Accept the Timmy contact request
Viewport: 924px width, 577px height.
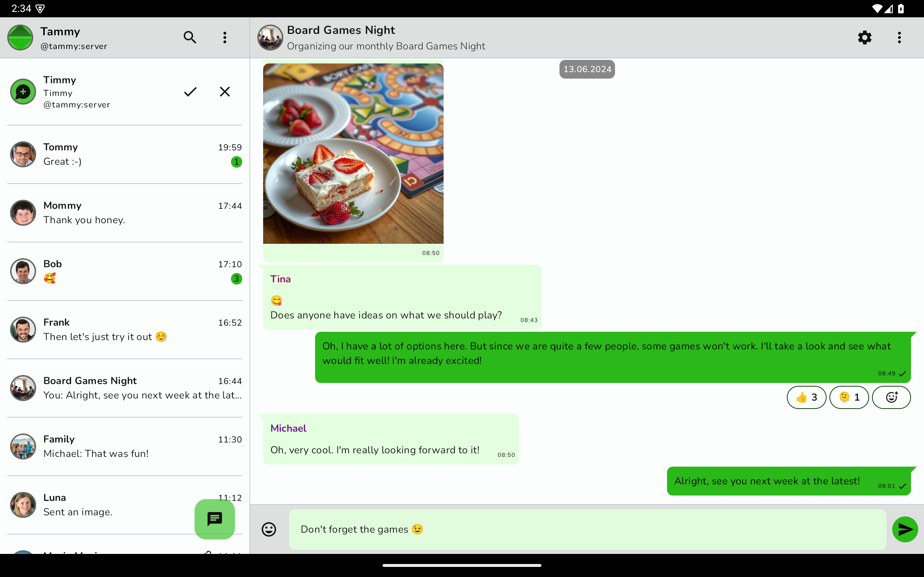pos(190,91)
